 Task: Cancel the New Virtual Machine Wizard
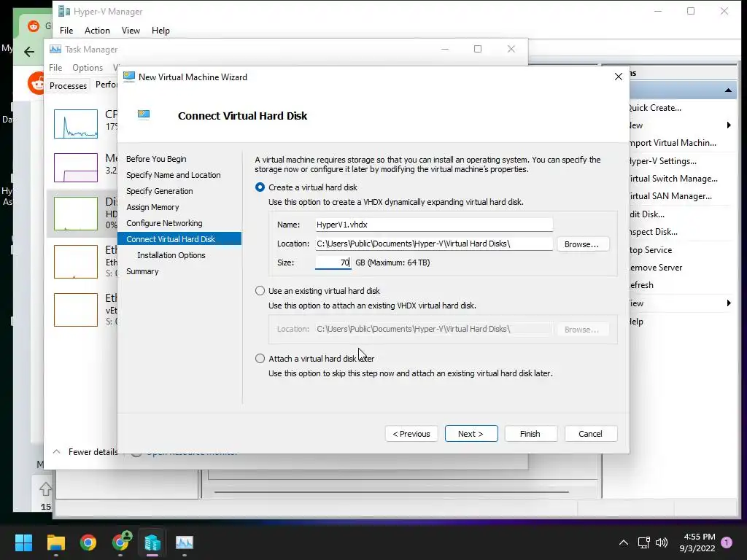[x=591, y=434]
